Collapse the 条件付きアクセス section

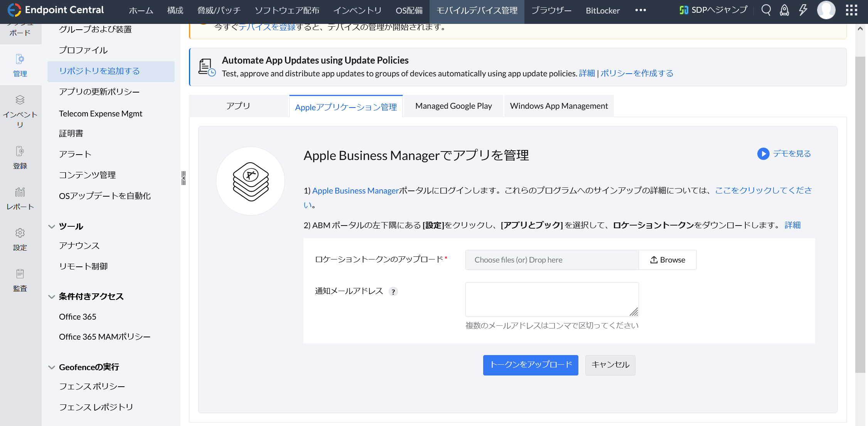point(52,296)
